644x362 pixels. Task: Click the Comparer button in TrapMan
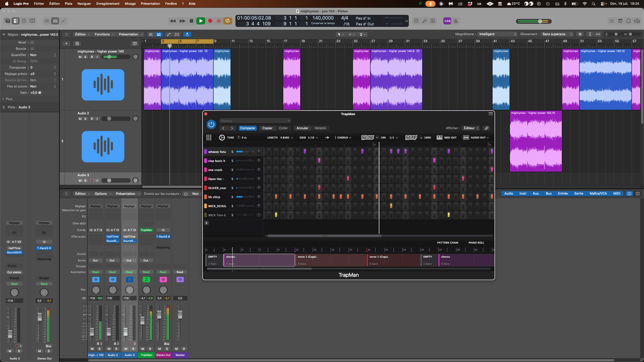tap(248, 128)
